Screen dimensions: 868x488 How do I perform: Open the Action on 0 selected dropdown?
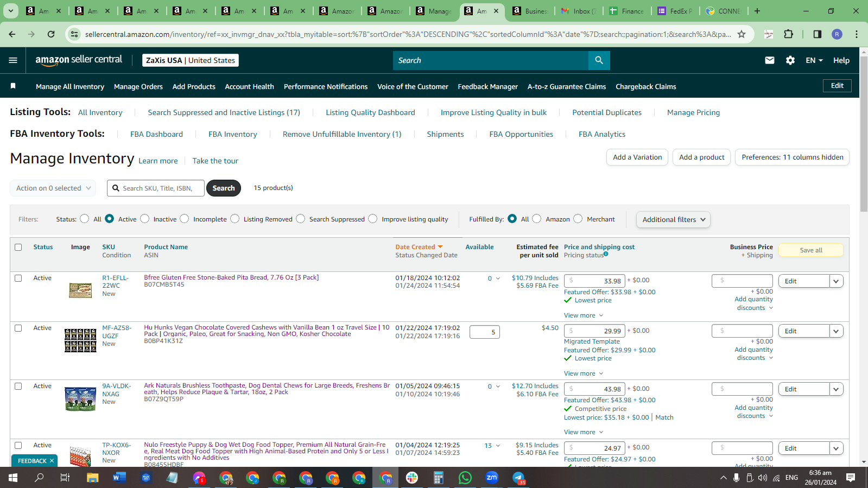(53, 188)
